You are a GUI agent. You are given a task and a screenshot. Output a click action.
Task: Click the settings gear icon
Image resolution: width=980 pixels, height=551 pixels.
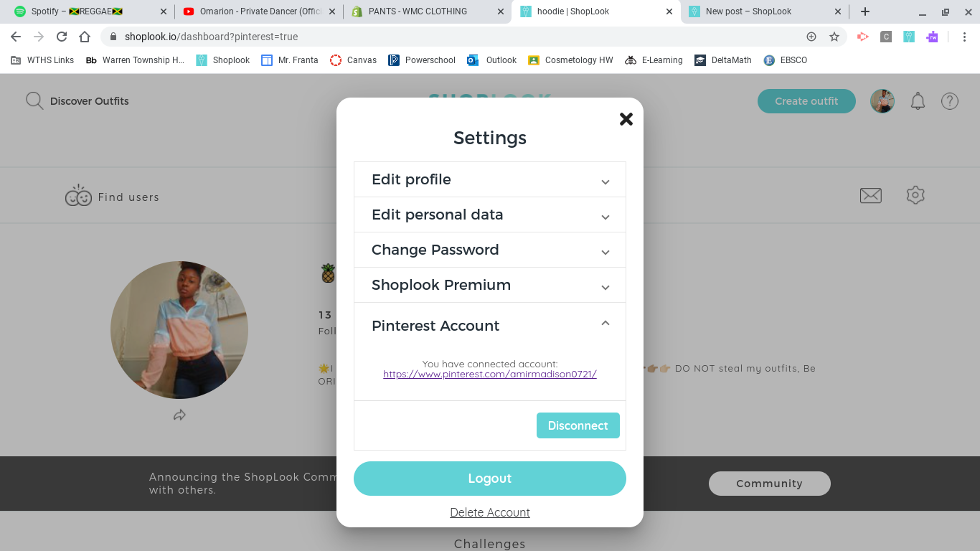click(915, 194)
